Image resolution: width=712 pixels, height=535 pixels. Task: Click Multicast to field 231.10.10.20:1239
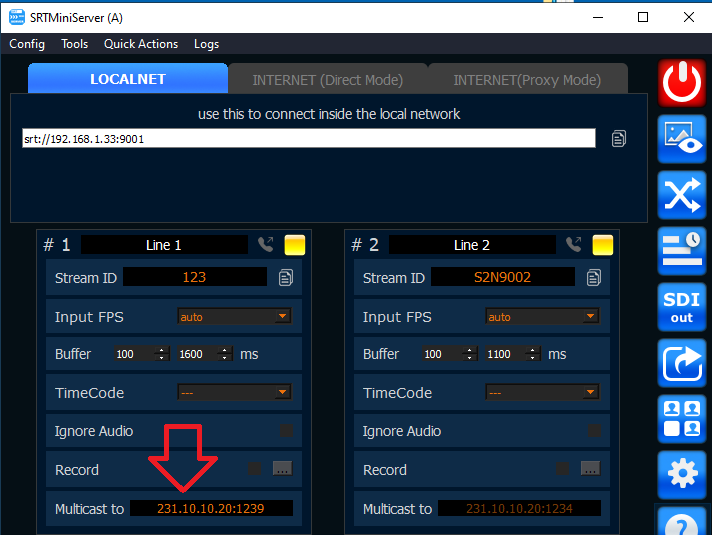[x=211, y=508]
